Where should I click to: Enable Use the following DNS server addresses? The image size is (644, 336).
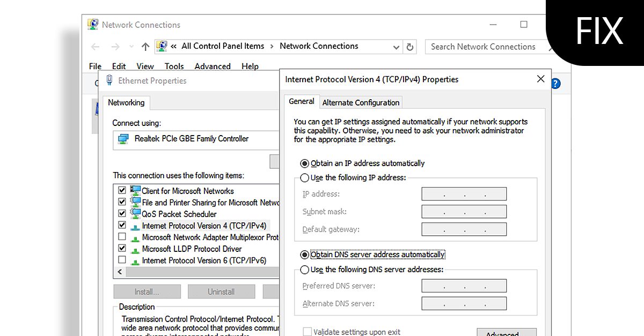tap(305, 270)
